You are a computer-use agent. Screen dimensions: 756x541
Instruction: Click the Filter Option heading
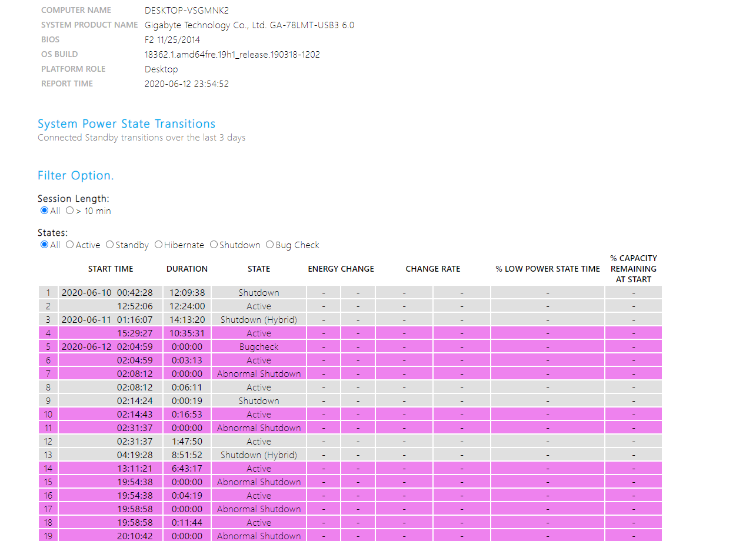76,176
